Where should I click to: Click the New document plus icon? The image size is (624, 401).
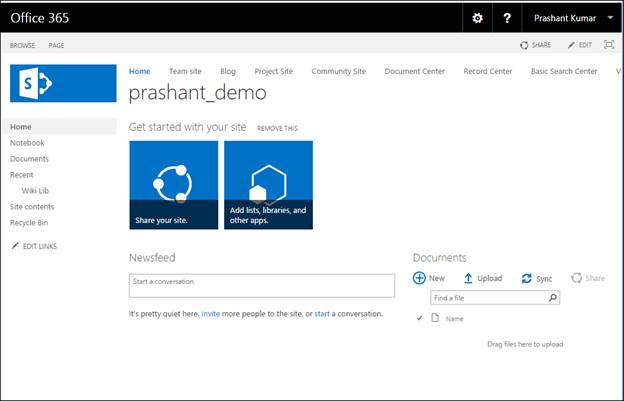[x=419, y=278]
